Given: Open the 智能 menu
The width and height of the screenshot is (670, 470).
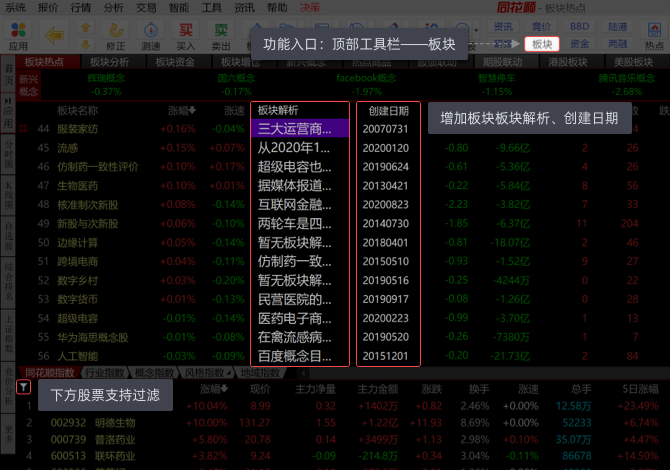Looking at the screenshot, I should 179,8.
